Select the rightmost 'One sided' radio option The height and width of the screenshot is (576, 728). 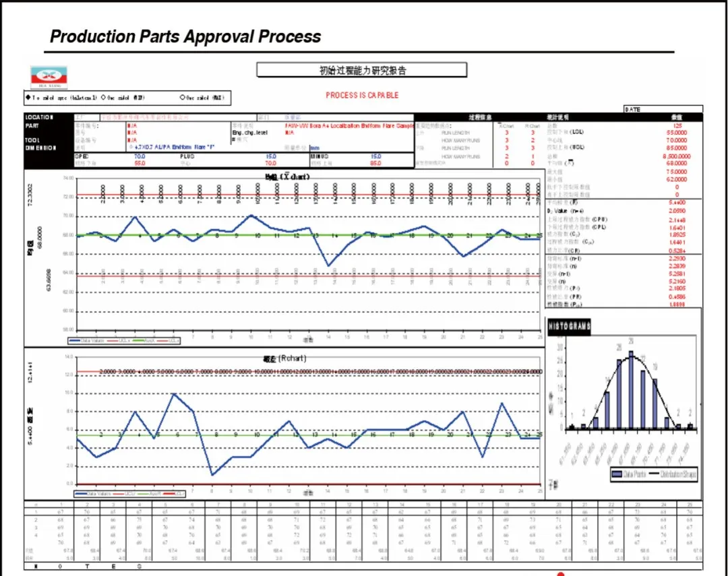tap(183, 98)
